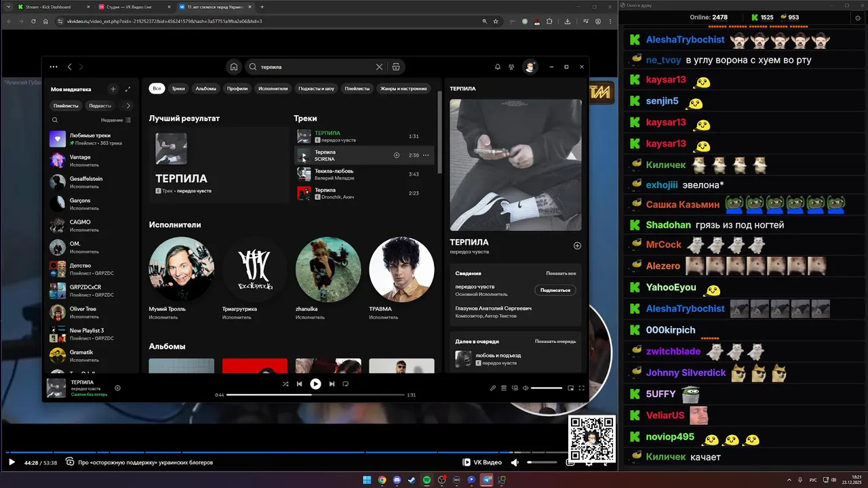This screenshot has height=488, width=868.
Task: Click the Показать очередь link
Action: [555, 342]
